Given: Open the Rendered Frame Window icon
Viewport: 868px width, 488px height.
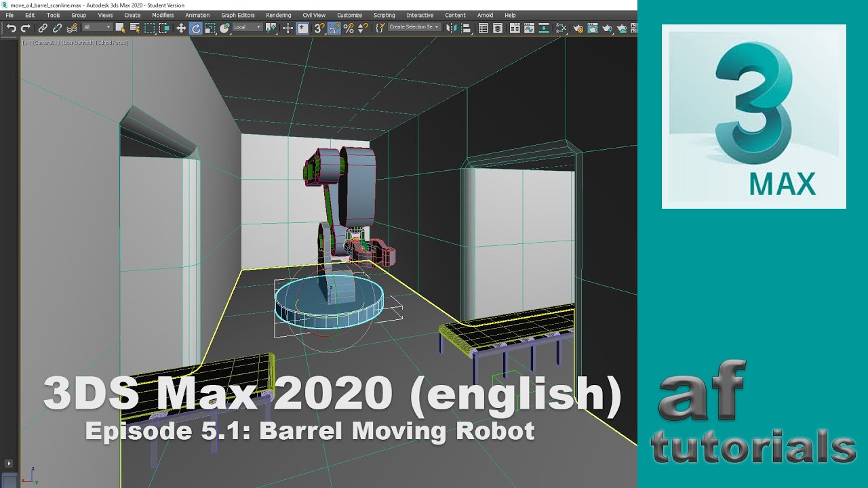Looking at the screenshot, I should coord(593,28).
